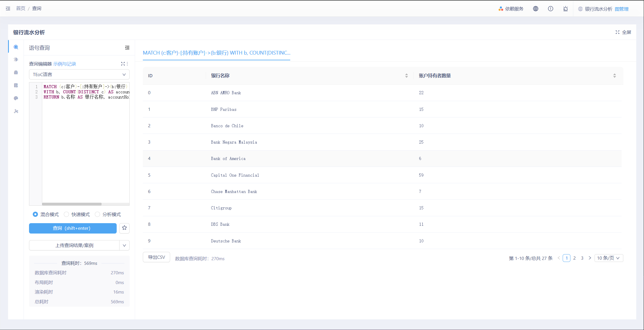Toggle the top-left menu collapse icon
This screenshot has width=644, height=330.
(8, 9)
